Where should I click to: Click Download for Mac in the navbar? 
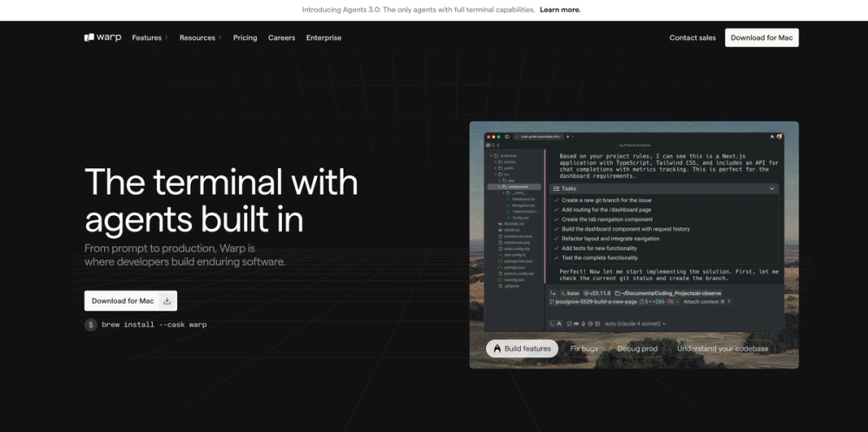click(x=762, y=37)
